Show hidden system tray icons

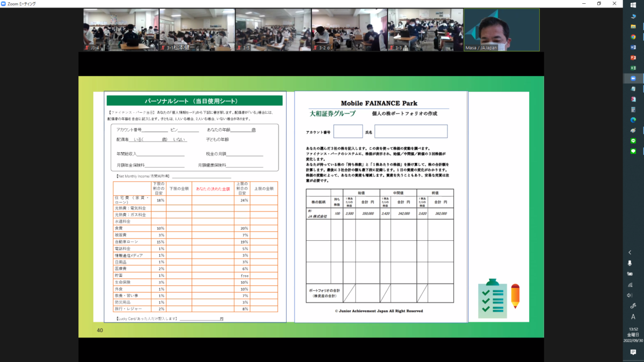(x=630, y=253)
